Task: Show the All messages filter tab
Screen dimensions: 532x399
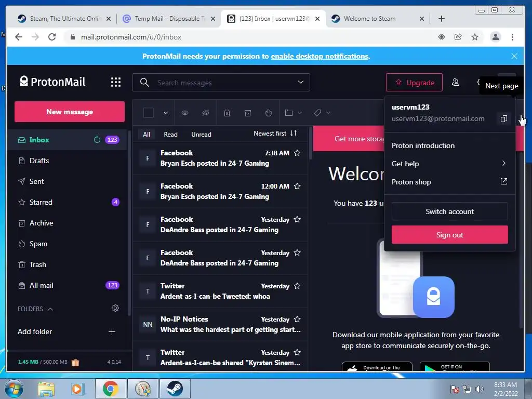Action: (x=147, y=135)
